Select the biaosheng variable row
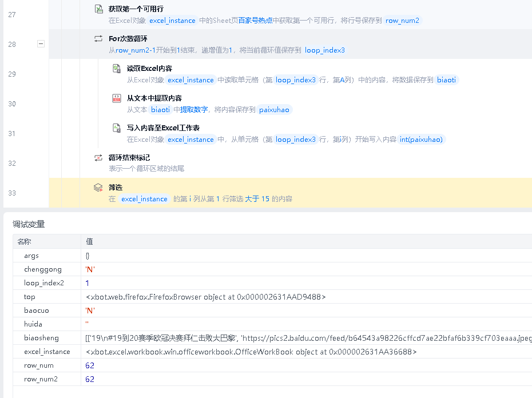This screenshot has width=532, height=398. click(x=41, y=338)
